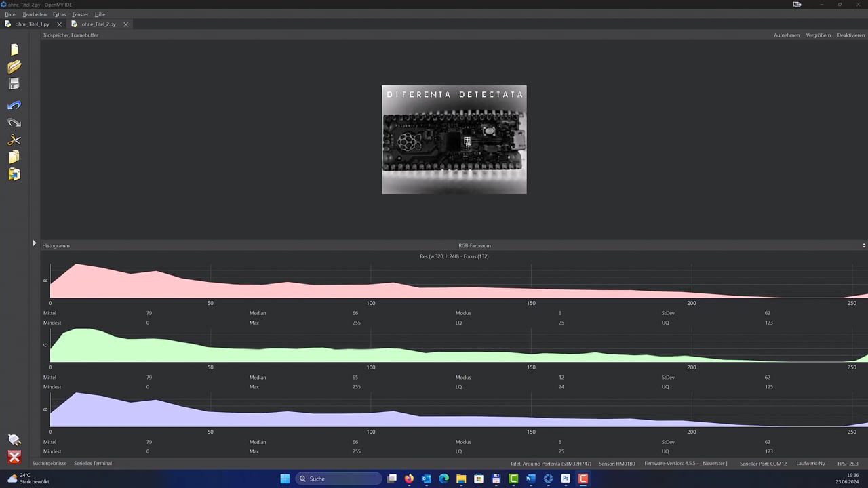Click the Aufnehmen button
868x488 pixels.
(787, 35)
